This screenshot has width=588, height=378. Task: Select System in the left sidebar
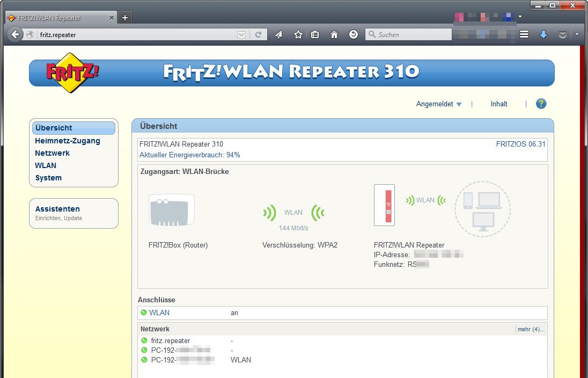(48, 178)
